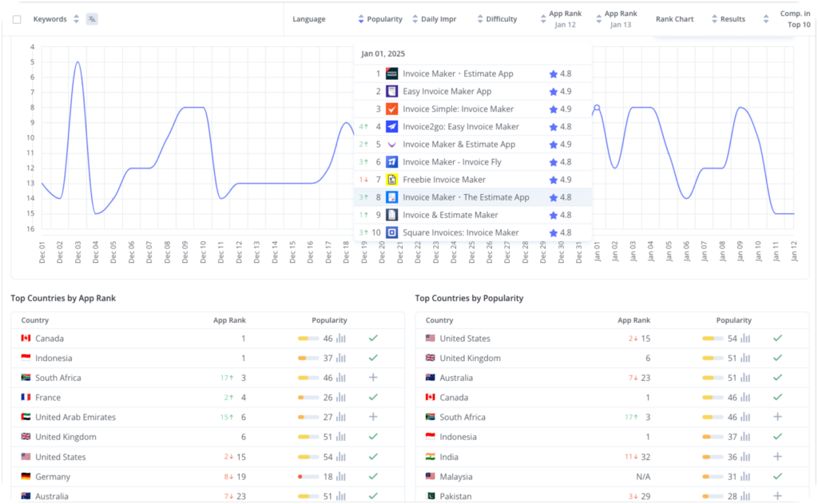Click the Invoice2go paper plane icon
The height and width of the screenshot is (504, 818).
[x=391, y=127]
